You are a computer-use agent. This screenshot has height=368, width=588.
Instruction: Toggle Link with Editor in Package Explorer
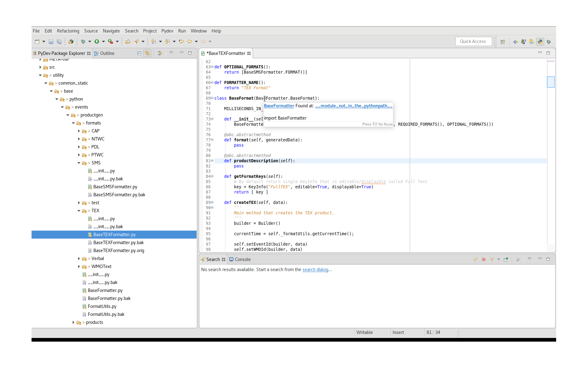click(147, 53)
